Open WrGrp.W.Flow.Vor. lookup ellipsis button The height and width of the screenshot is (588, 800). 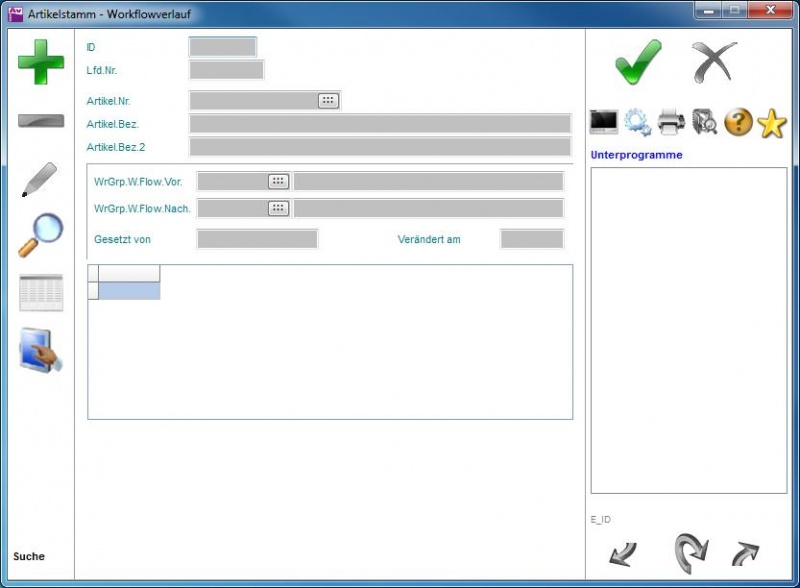(x=278, y=181)
